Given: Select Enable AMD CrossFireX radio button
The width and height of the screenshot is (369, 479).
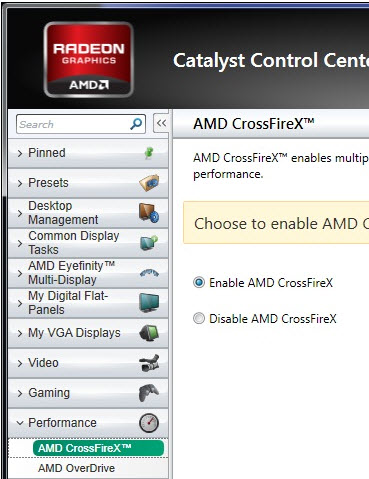Looking at the screenshot, I should [199, 283].
